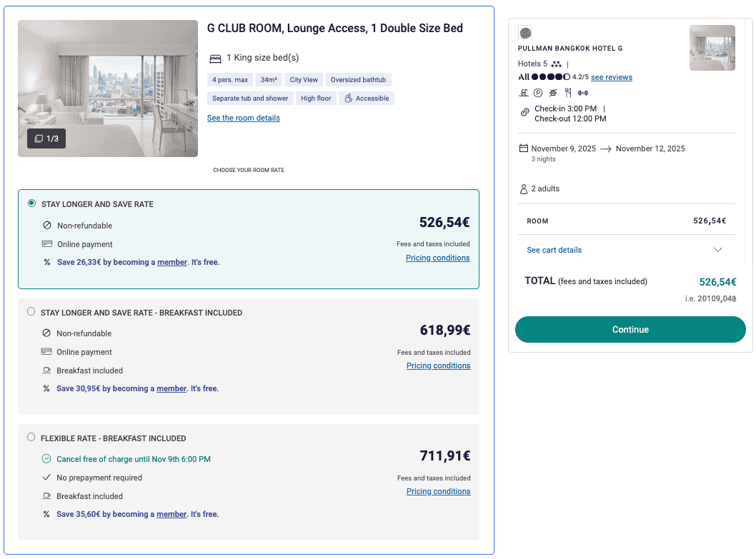756x559 pixels.
Task: Choose Flexible Rate - Breakfast Included option
Action: [x=31, y=438]
